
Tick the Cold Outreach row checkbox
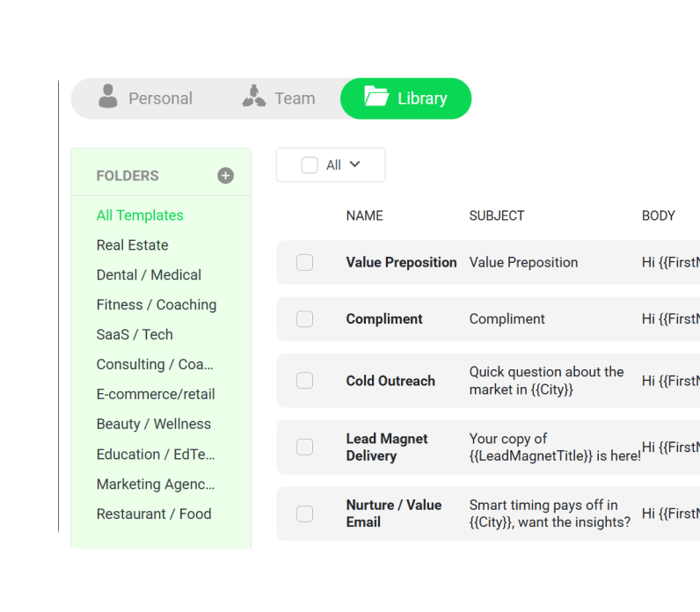[x=304, y=381]
